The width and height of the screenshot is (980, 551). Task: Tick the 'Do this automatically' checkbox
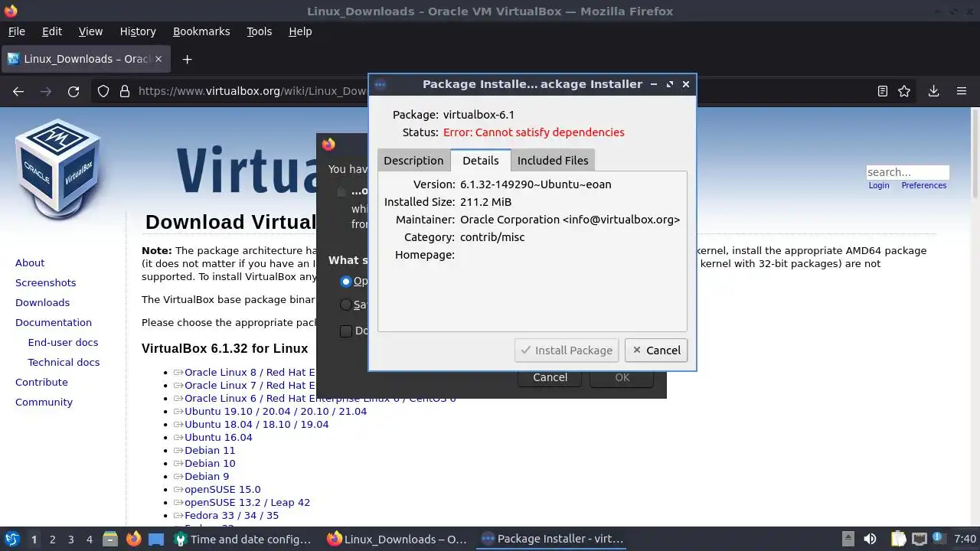(346, 331)
